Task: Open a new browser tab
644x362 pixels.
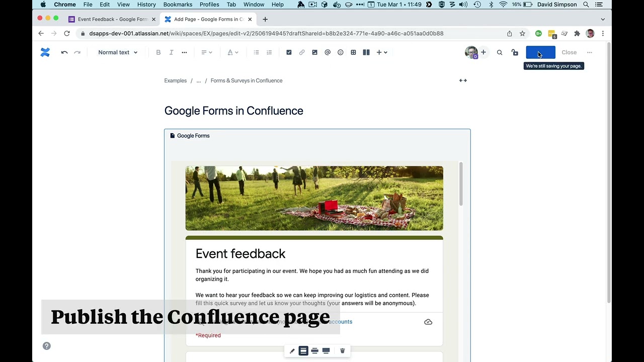Action: click(265, 19)
